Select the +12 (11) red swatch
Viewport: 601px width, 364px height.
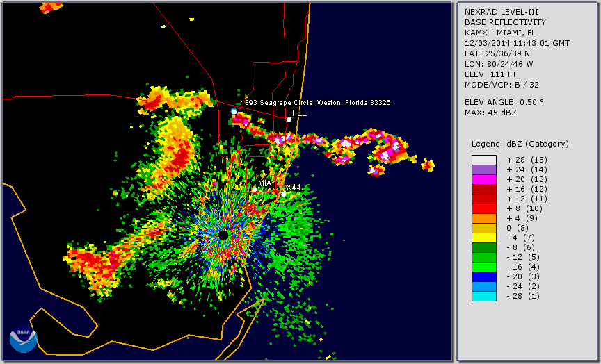pyautogui.click(x=484, y=199)
